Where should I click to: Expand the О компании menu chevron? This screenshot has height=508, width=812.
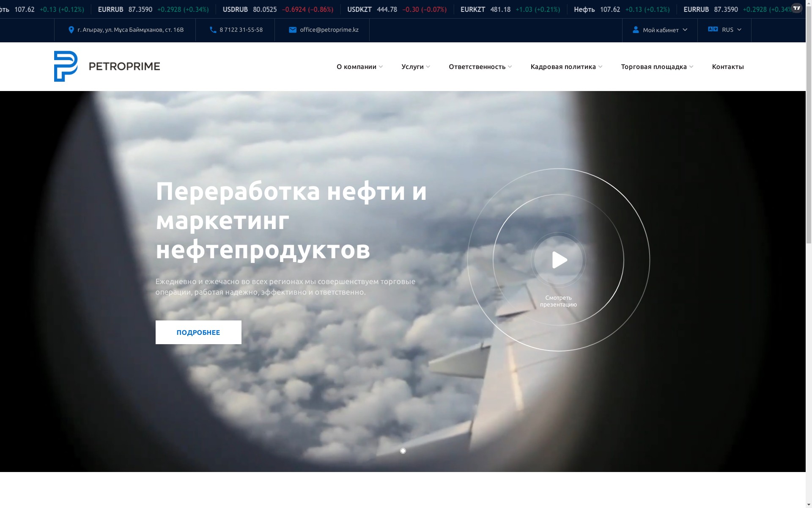pyautogui.click(x=381, y=67)
